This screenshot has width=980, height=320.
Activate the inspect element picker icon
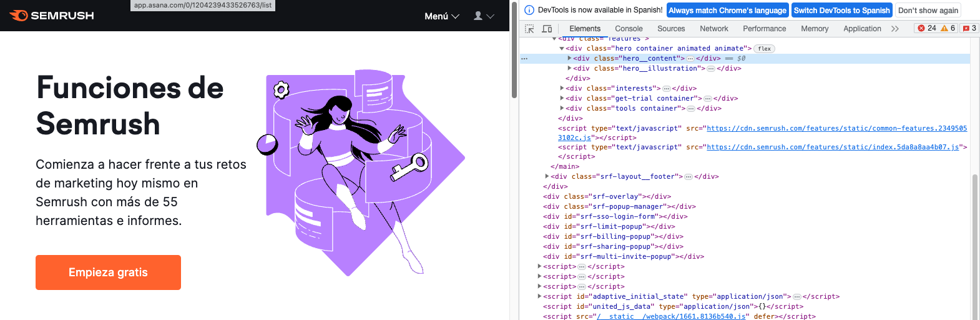[x=529, y=29]
